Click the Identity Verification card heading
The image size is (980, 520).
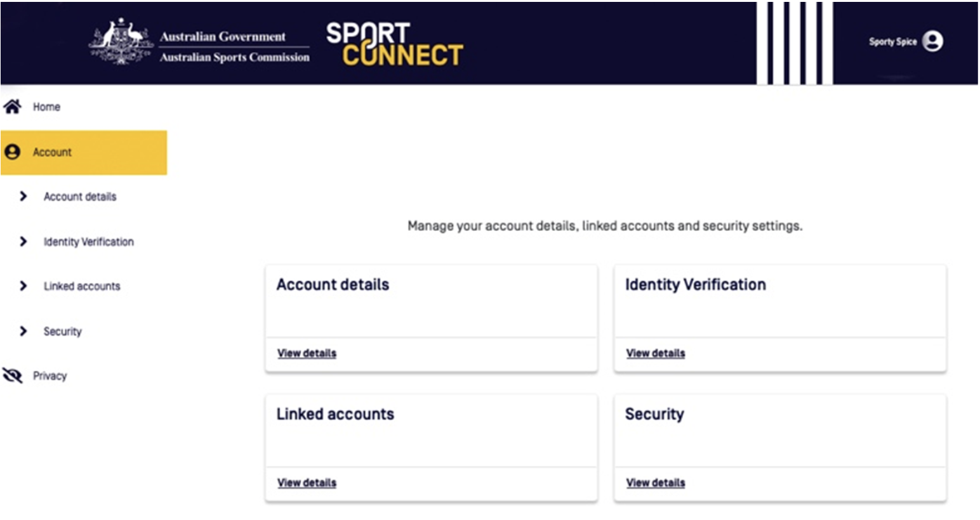point(695,285)
